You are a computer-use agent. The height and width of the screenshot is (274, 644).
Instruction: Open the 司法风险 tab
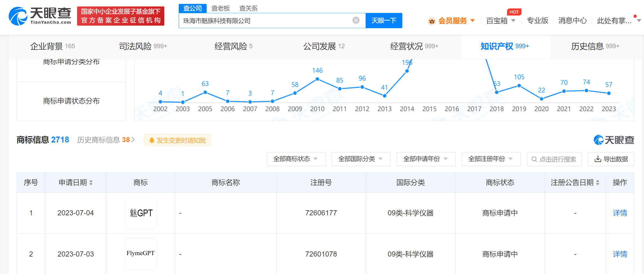(x=143, y=46)
